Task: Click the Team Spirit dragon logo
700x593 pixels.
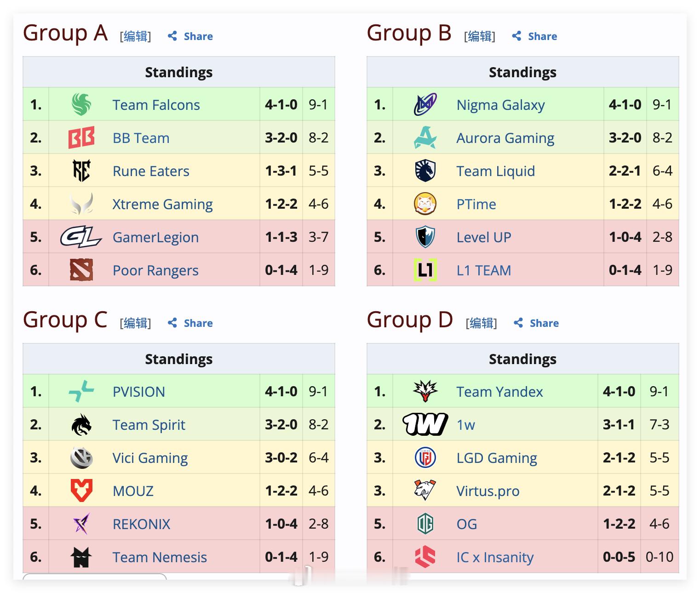Action: point(81,424)
